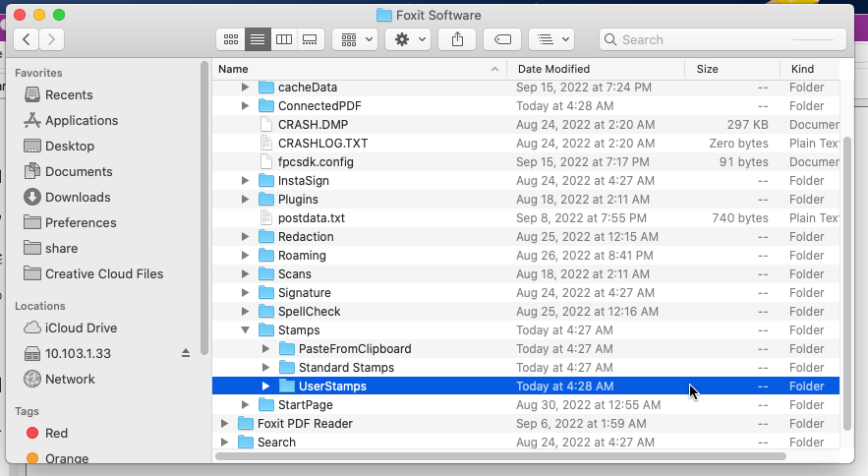The height and width of the screenshot is (476, 868).
Task: Click the horizontal scrollbar of file list
Action: (x=500, y=456)
